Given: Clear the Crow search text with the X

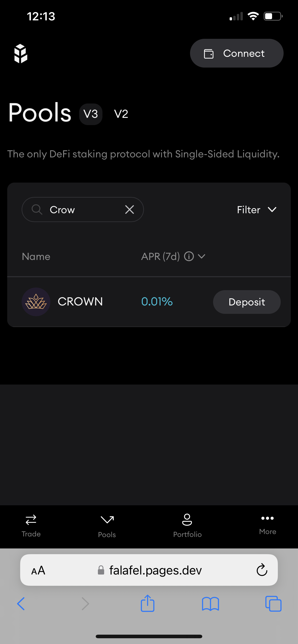Looking at the screenshot, I should coord(130,209).
